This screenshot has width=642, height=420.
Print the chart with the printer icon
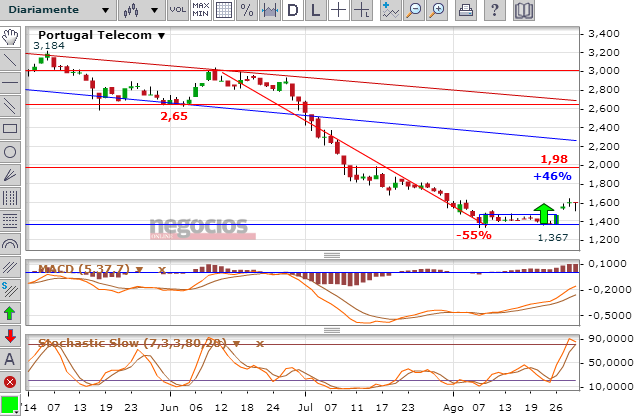click(466, 10)
